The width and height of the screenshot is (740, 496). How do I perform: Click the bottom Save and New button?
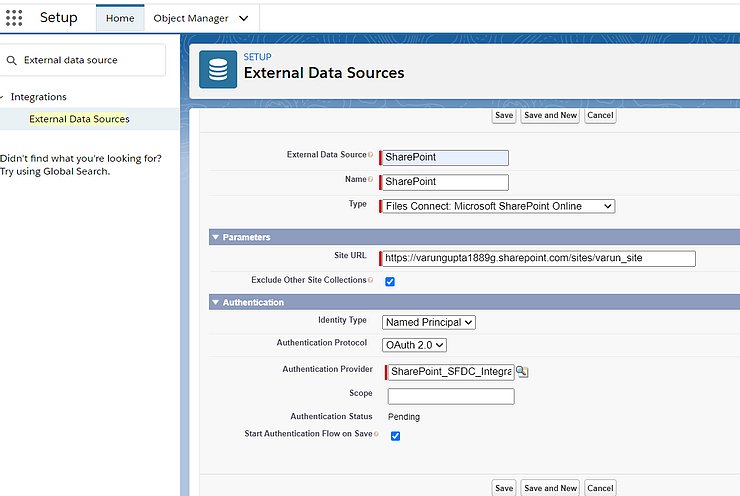pyautogui.click(x=550, y=488)
